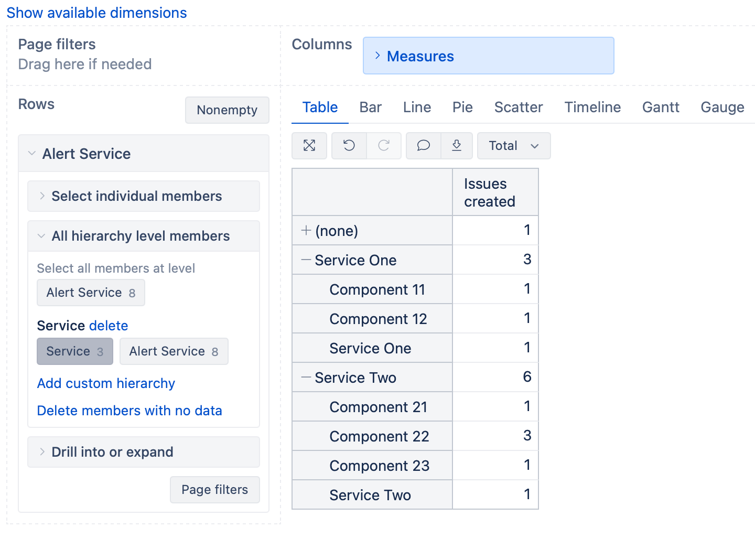
Task: Collapse the Service Two parent row
Action: (306, 377)
